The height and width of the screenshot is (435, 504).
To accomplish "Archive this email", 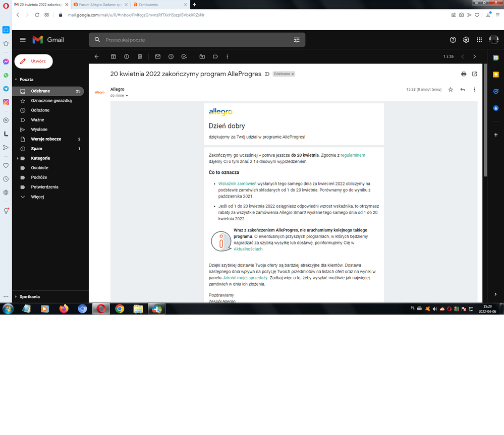I will pos(114,56).
